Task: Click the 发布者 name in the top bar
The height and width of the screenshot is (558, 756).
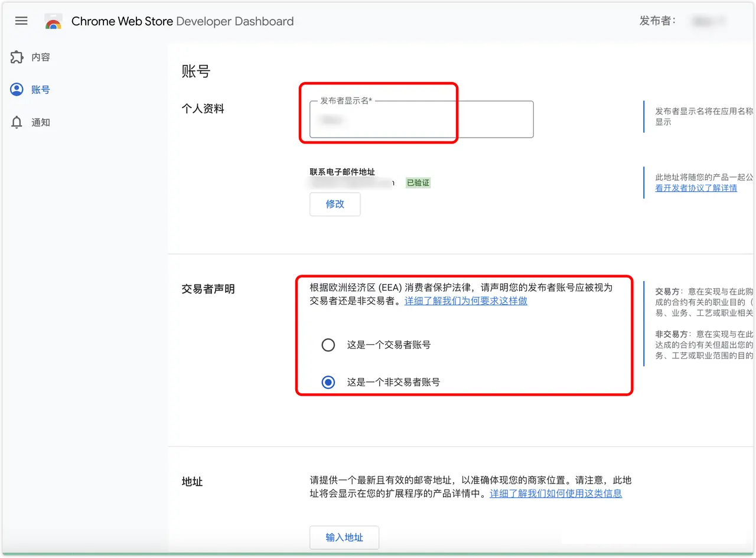Action: pos(709,21)
